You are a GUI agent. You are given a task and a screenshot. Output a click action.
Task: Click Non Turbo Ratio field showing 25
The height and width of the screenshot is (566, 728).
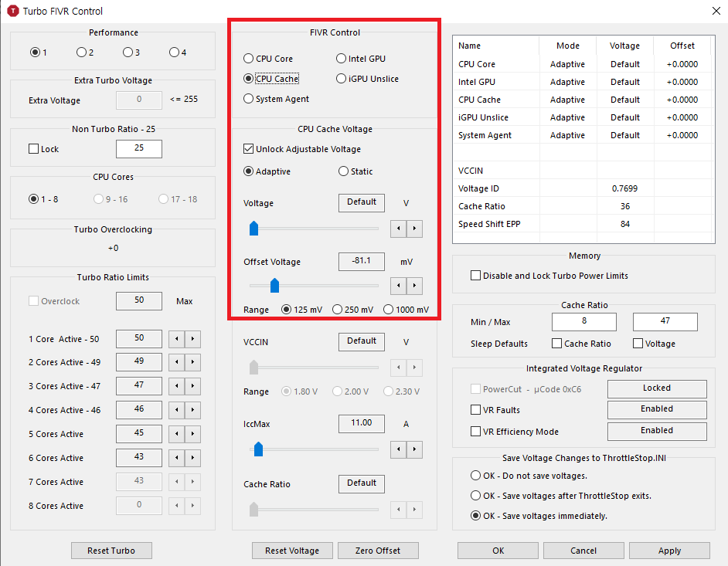139,148
